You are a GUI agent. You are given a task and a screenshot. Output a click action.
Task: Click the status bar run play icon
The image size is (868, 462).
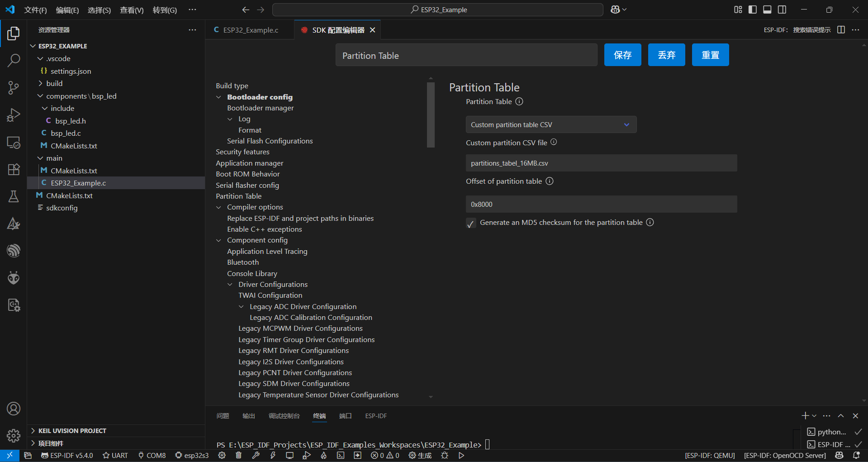click(461, 455)
